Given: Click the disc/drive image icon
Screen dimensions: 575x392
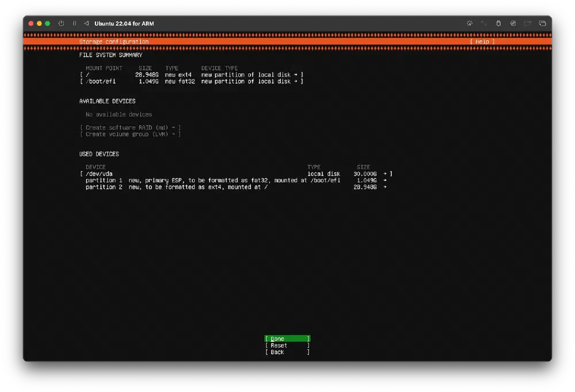Looking at the screenshot, I should click(513, 24).
